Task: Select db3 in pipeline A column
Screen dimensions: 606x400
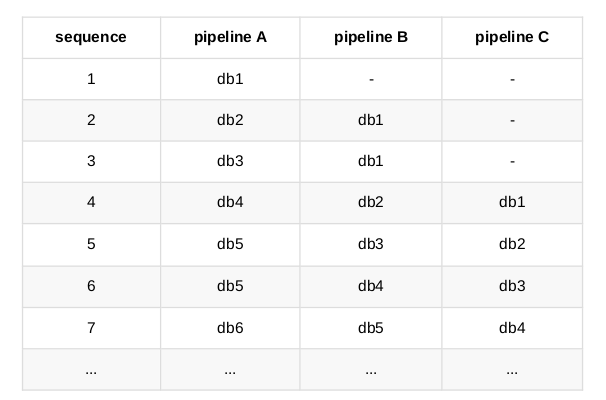Action: (x=230, y=161)
